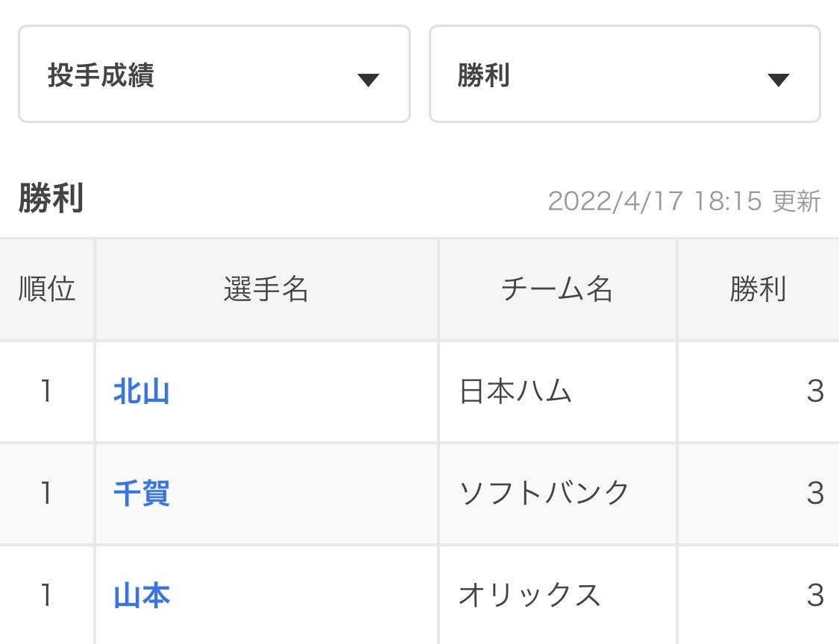The height and width of the screenshot is (644, 839).
Task: Open the 投手成績 dropdown
Action: coord(214,74)
